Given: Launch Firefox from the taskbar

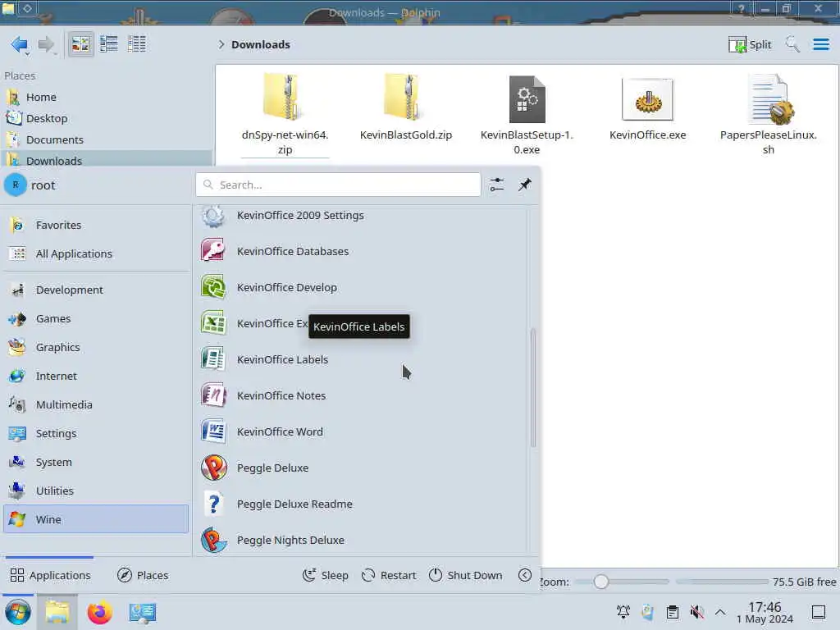Looking at the screenshot, I should coord(99,612).
